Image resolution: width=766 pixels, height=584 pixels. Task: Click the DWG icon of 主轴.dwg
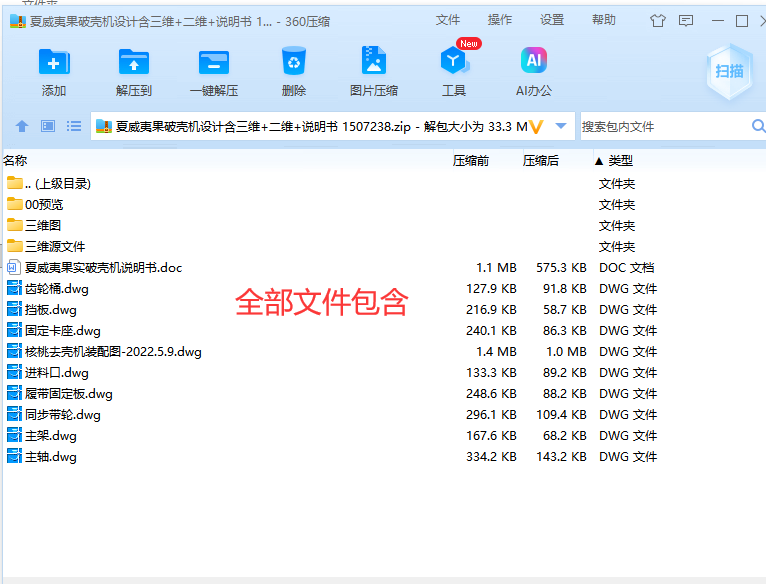15,456
